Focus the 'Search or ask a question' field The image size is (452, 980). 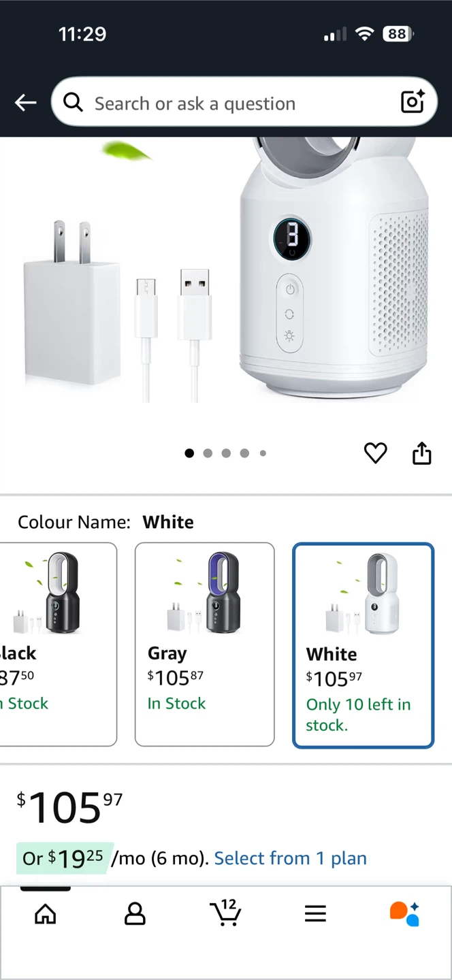coord(244,102)
